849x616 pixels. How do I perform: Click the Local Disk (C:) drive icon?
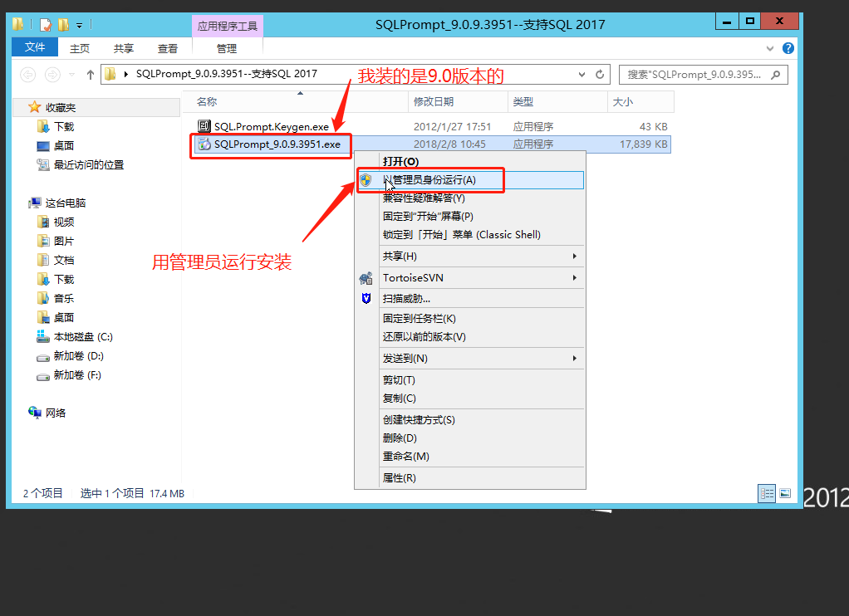pos(42,337)
